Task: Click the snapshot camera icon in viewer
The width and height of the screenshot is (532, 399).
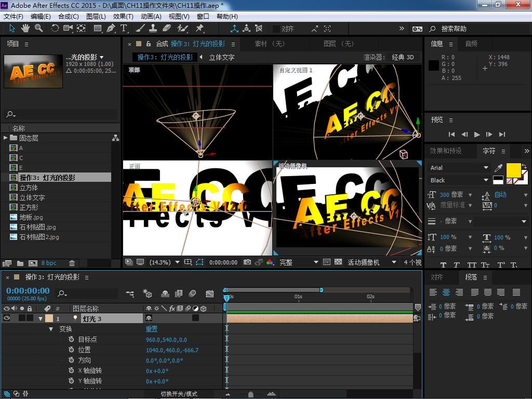Action: click(x=247, y=262)
